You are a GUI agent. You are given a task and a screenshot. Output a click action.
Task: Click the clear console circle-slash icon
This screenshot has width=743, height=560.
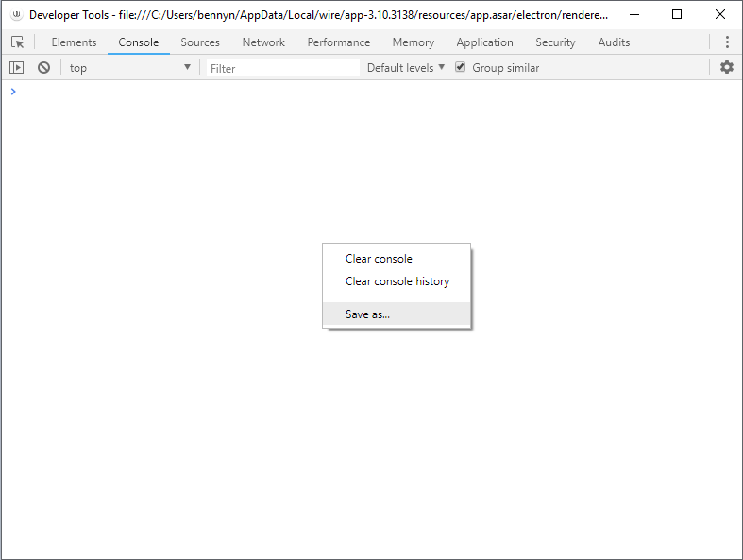point(43,68)
